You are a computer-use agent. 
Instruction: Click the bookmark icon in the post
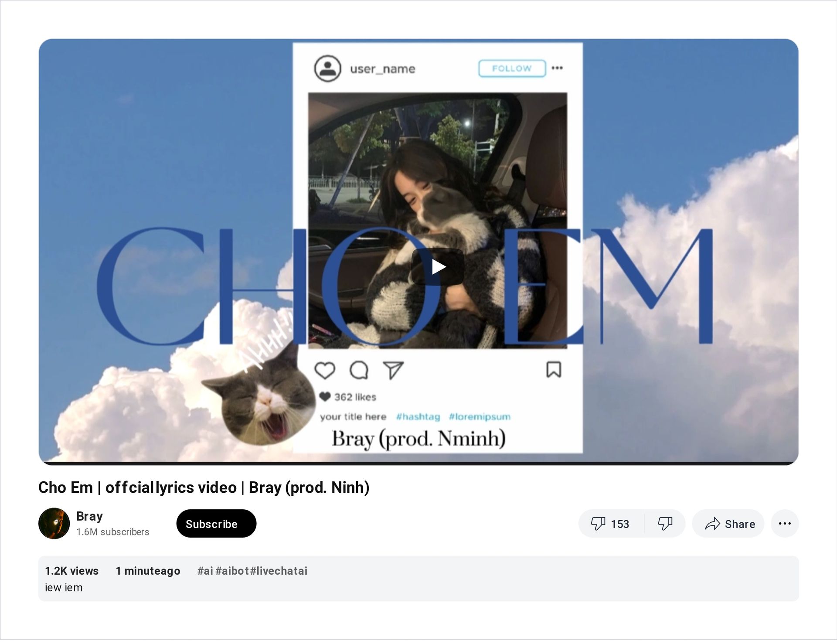click(x=554, y=370)
